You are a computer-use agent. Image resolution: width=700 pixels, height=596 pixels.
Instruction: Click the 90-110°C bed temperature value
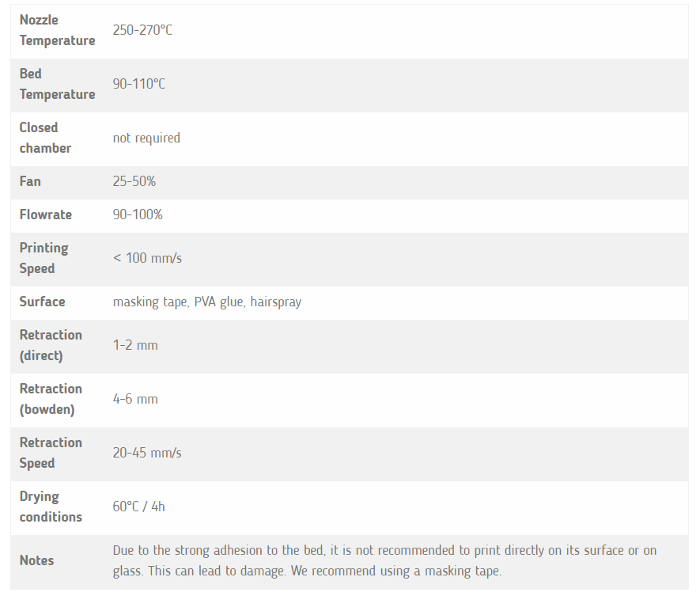[139, 84]
